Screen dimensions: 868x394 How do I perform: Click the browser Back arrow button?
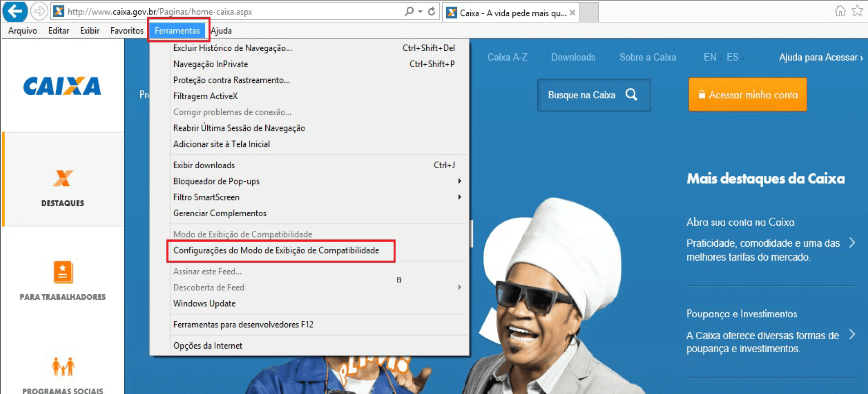15,11
